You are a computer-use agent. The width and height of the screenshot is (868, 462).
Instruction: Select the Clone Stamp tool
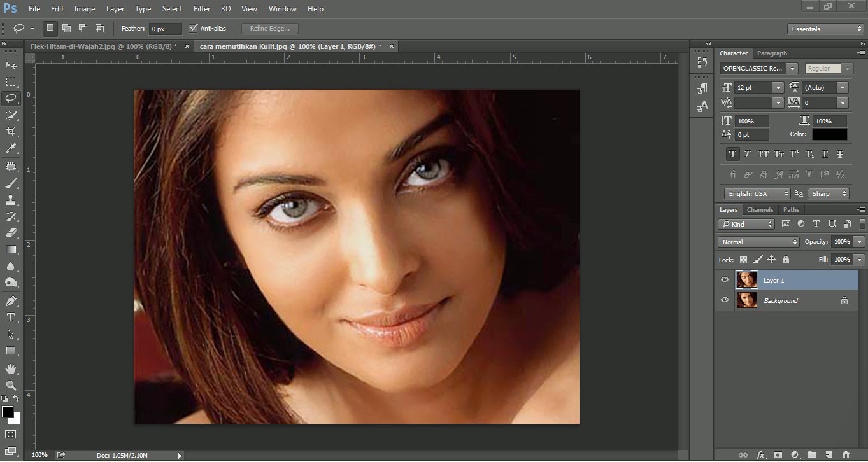[11, 200]
